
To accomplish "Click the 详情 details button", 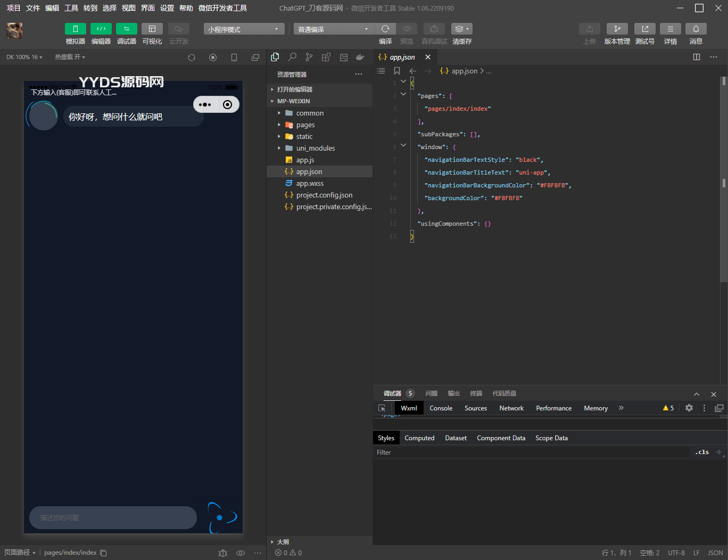I will tap(670, 29).
